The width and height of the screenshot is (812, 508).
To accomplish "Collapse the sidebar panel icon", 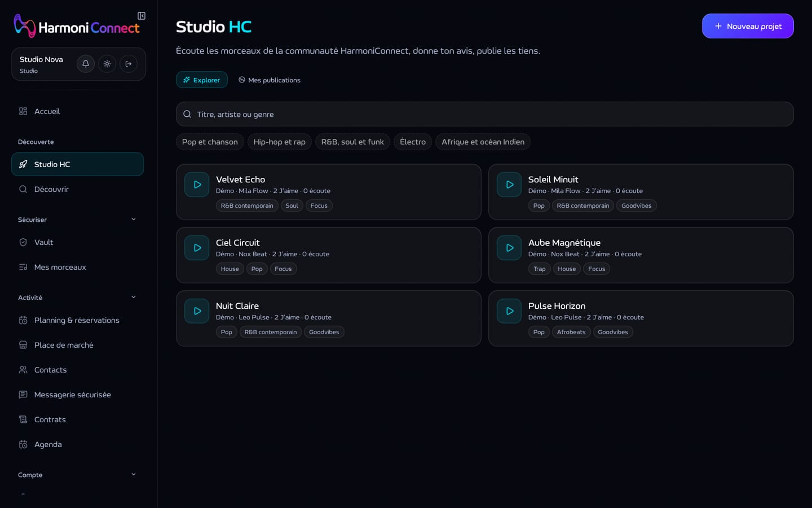I will [x=142, y=16].
